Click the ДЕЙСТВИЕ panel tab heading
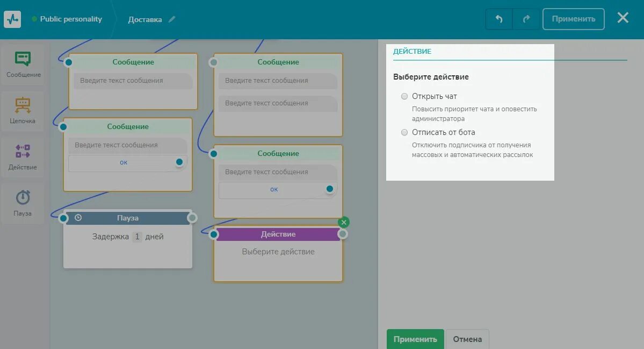644x349 pixels. (412, 52)
